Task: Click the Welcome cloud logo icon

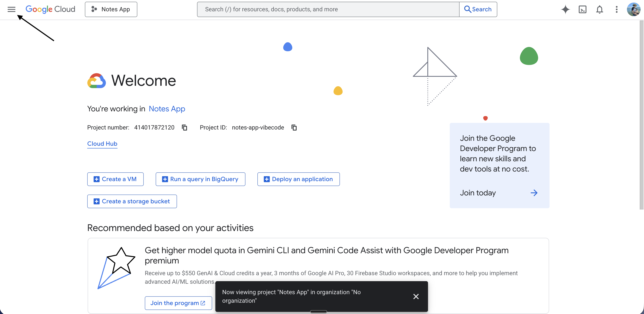Action: [x=97, y=80]
